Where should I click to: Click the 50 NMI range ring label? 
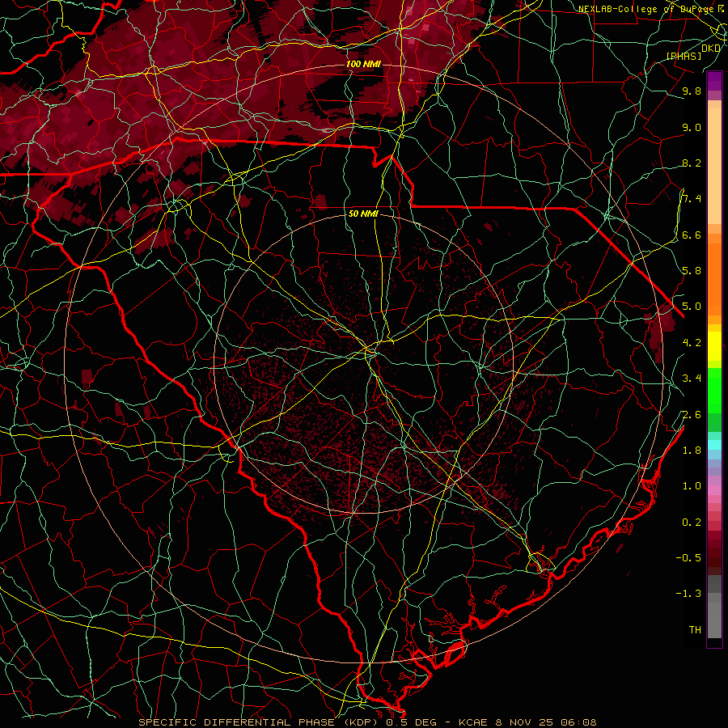click(x=363, y=214)
